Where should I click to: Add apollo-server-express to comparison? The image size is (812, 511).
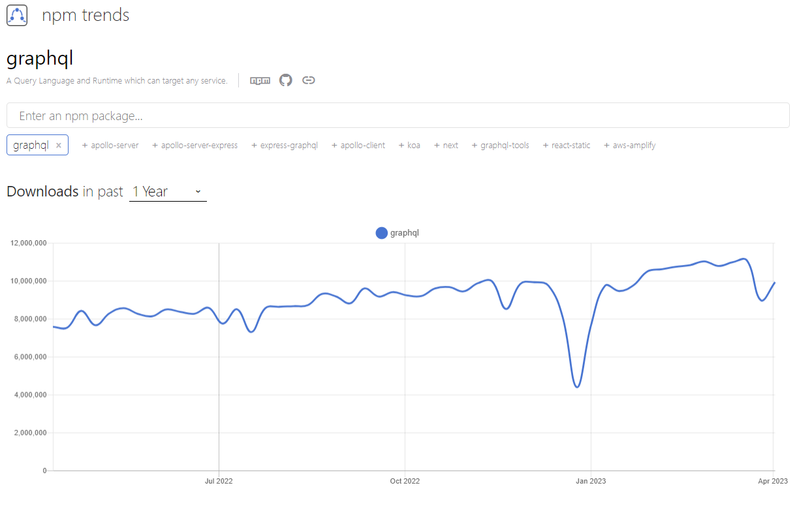click(x=195, y=146)
